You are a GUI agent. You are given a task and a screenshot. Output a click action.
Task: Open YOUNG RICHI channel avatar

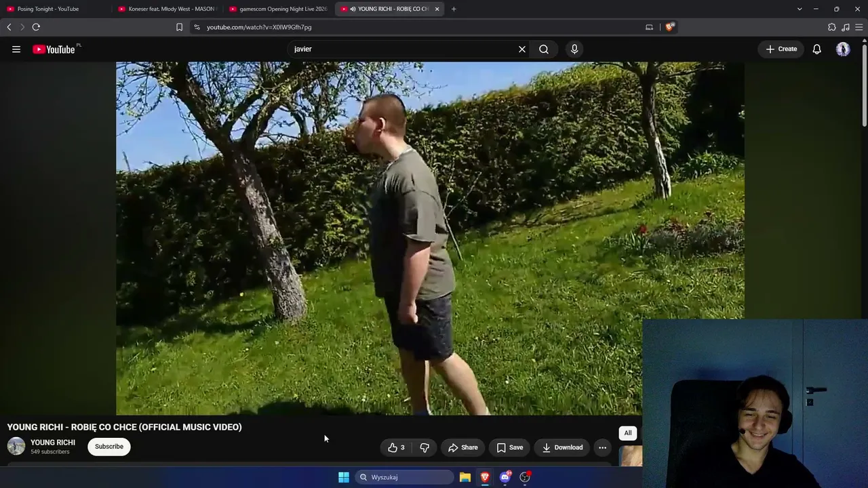click(16, 446)
